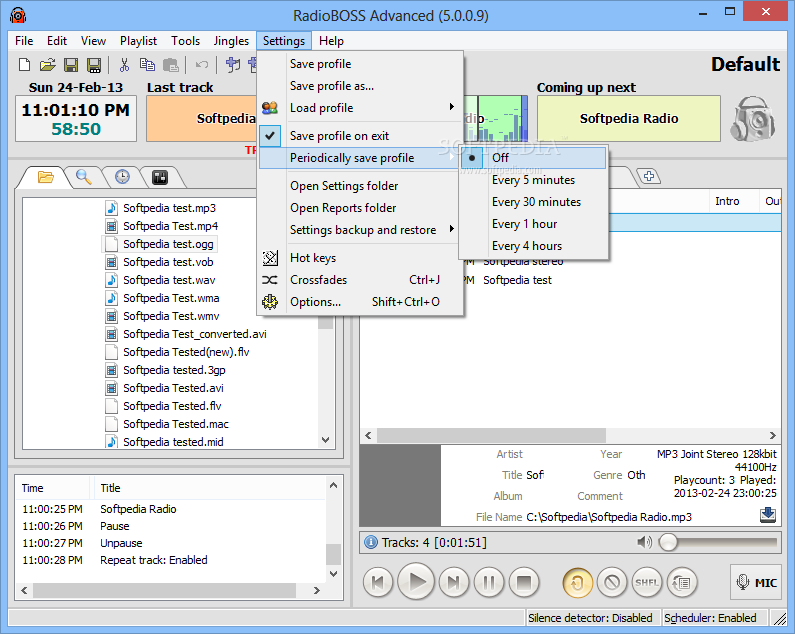795x634 pixels.
Task: Select Every 4 hours option
Action: tap(533, 246)
